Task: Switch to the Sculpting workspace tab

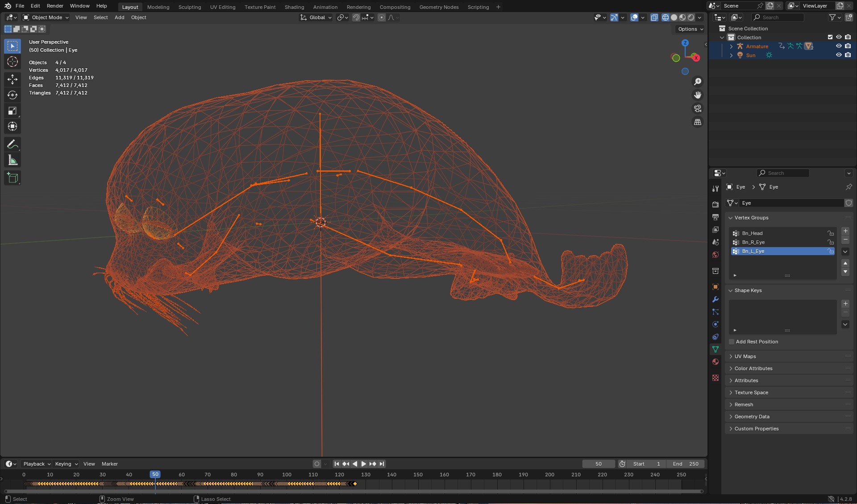Action: point(190,7)
